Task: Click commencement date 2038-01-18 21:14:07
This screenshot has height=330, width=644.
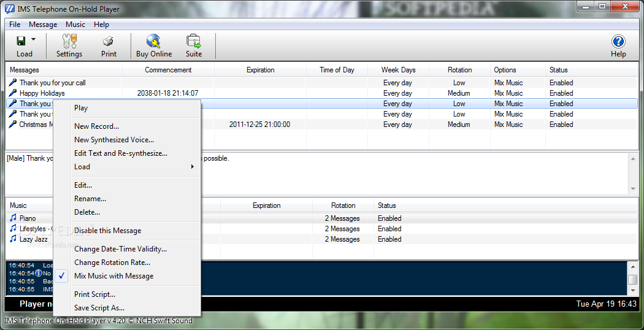Action: pyautogui.click(x=167, y=93)
